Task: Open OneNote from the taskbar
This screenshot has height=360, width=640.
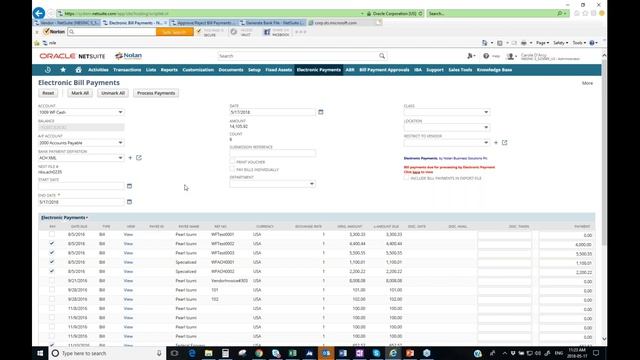Action: pyautogui.click(x=359, y=353)
